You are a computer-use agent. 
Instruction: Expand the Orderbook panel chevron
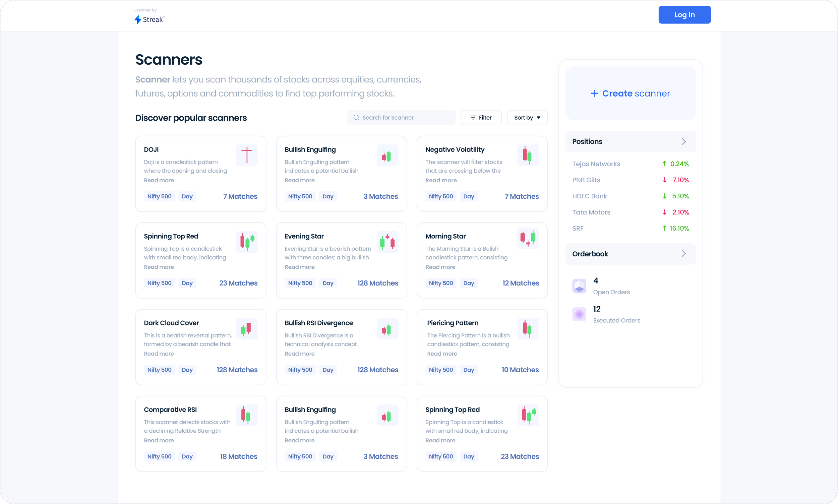pyautogui.click(x=684, y=254)
